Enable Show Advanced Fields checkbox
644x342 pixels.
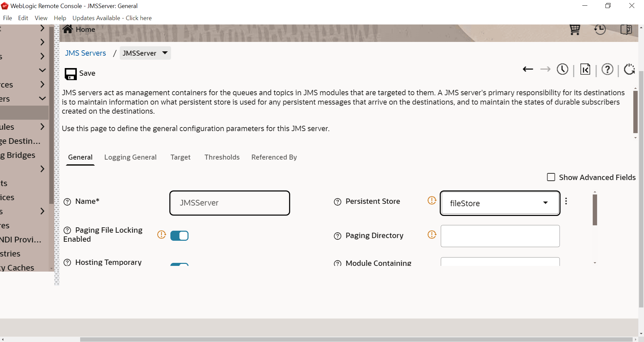pos(551,177)
